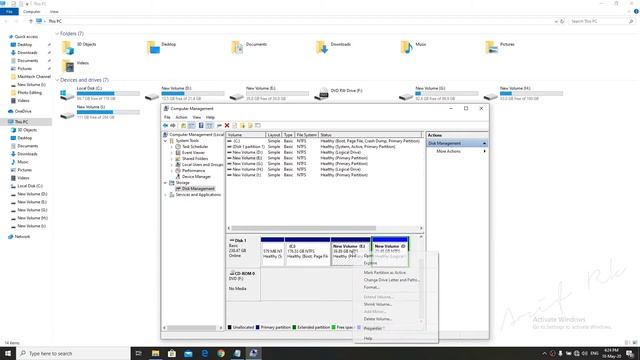
Task: Select the (Disk 1 partition 1) row in volume list
Action: 324,147
